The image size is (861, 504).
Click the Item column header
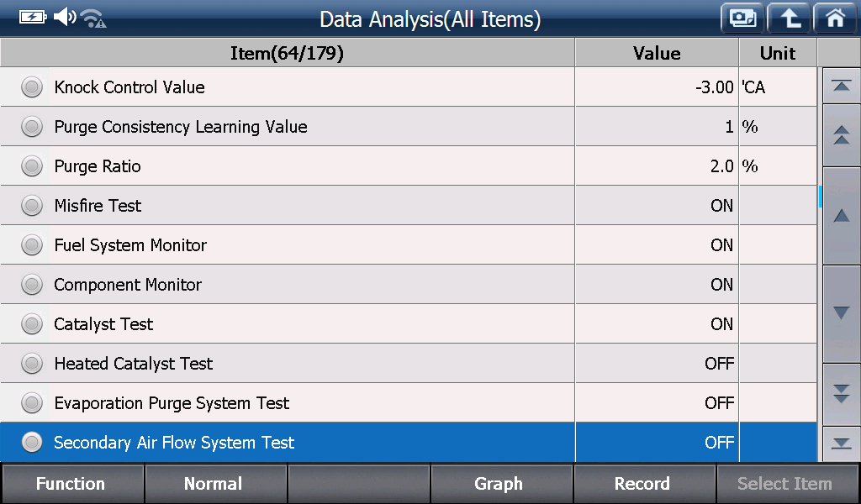click(x=288, y=53)
